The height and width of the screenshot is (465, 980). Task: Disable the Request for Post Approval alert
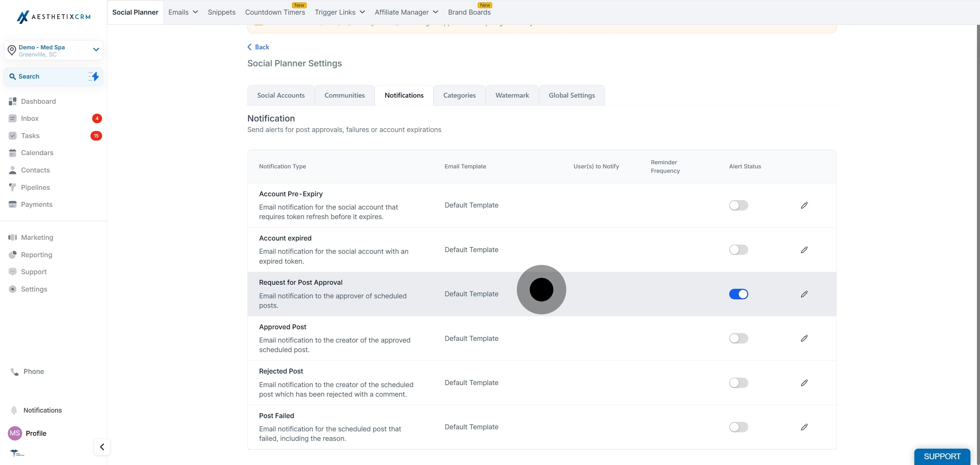pyautogui.click(x=738, y=294)
